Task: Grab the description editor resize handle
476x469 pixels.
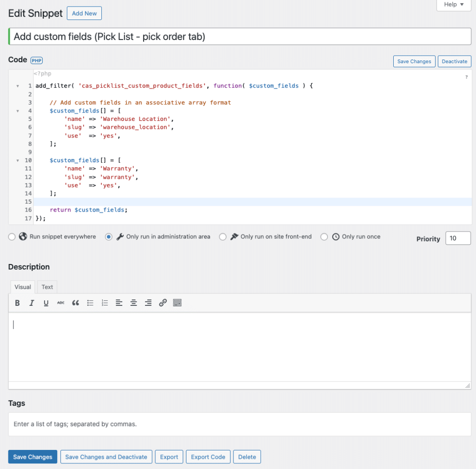Action: click(x=468, y=385)
